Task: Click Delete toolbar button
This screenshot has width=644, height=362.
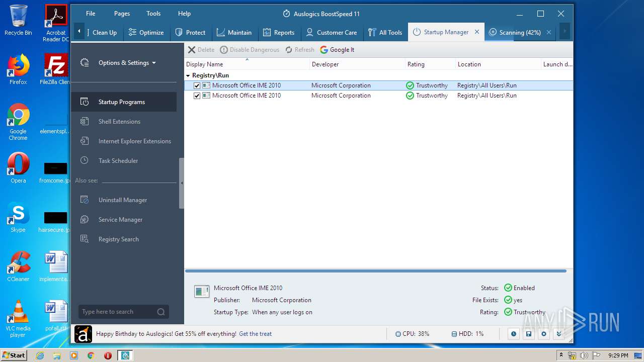Action: pos(201,50)
